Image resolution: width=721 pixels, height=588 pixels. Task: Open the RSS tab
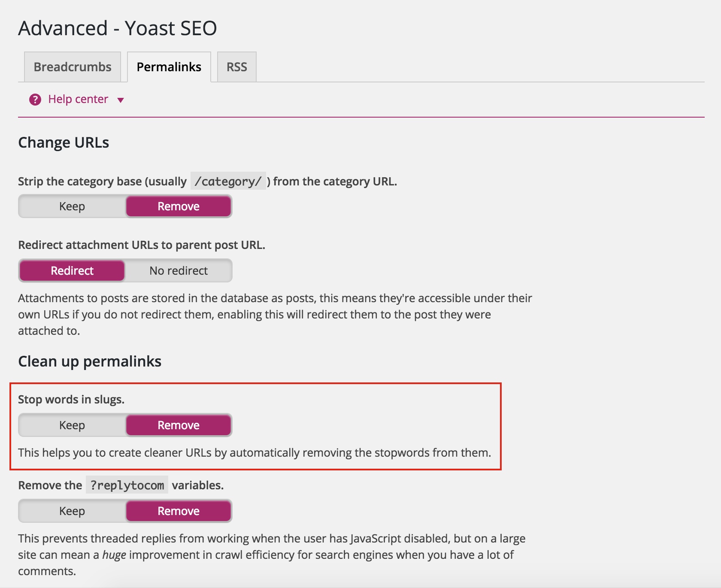(x=237, y=67)
